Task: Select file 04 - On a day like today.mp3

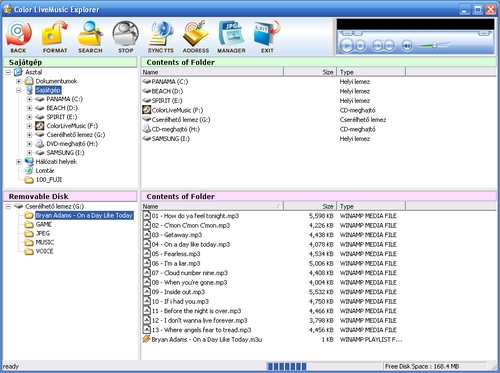Action: (191, 245)
